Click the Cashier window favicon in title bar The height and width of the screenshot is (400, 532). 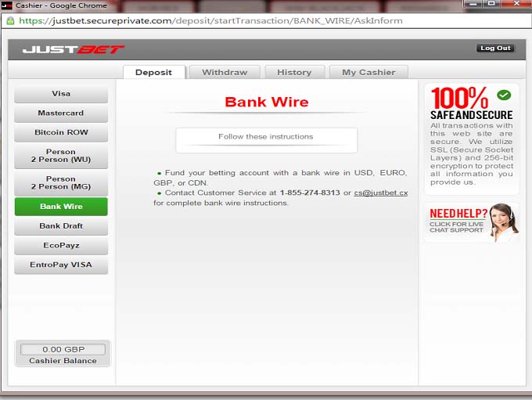tap(7, 5)
